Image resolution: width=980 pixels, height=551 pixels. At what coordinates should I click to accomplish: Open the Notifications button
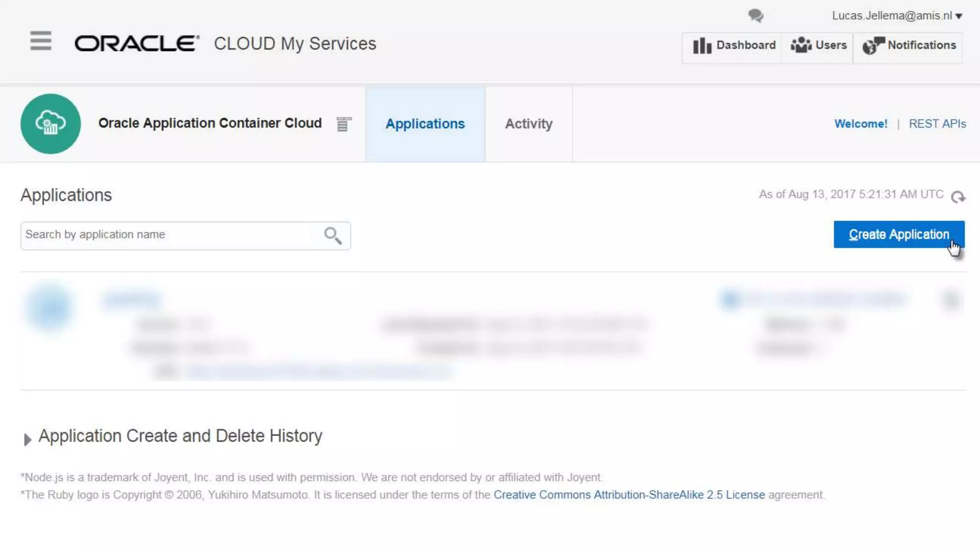(x=909, y=46)
